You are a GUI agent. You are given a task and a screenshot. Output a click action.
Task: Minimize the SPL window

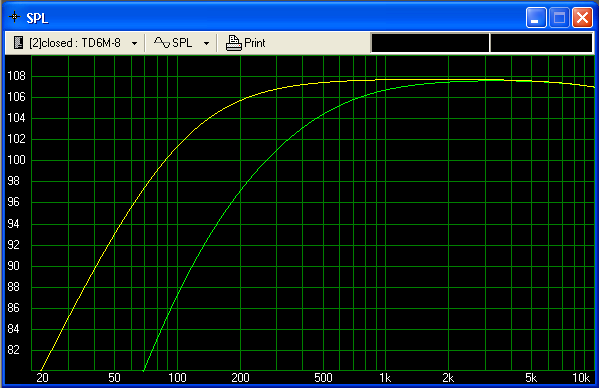pos(536,18)
